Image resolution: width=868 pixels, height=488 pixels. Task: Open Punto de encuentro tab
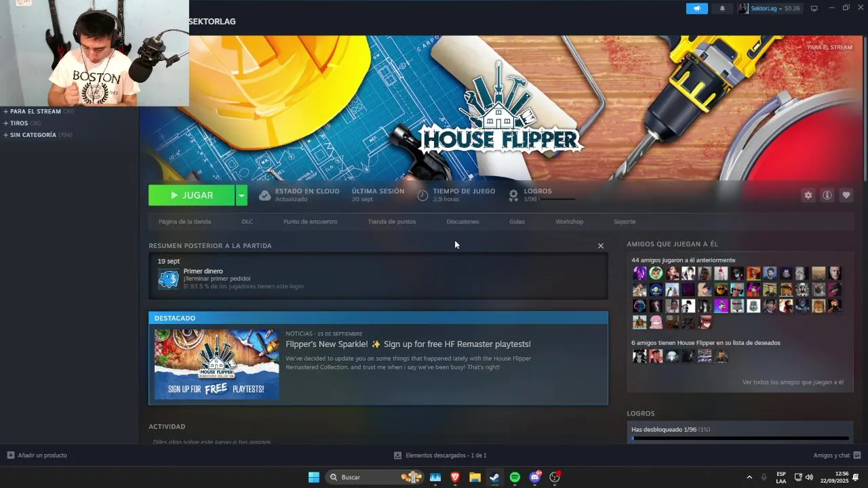310,222
